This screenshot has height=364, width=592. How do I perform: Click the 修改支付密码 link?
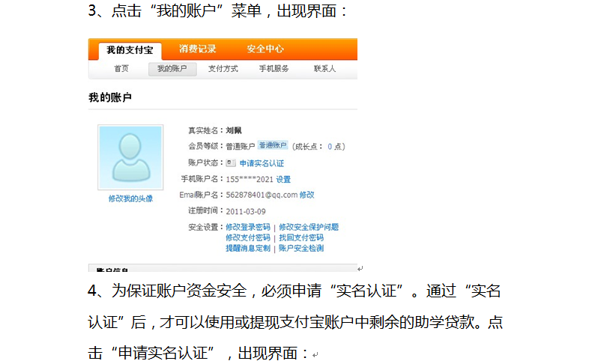(x=248, y=237)
